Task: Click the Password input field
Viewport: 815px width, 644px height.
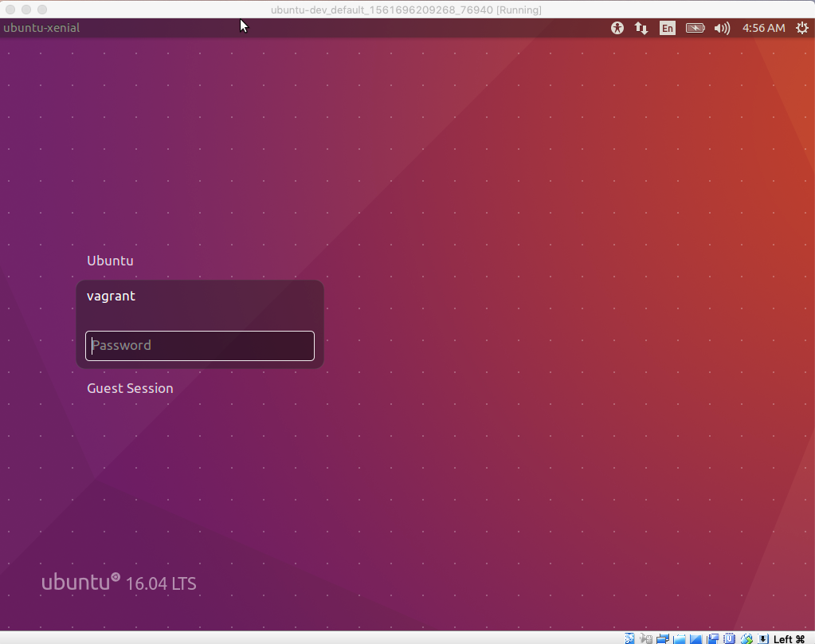Action: coord(200,346)
